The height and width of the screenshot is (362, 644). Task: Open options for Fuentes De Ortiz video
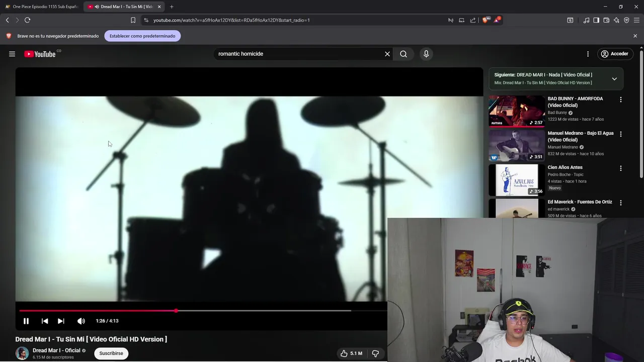[x=621, y=203]
